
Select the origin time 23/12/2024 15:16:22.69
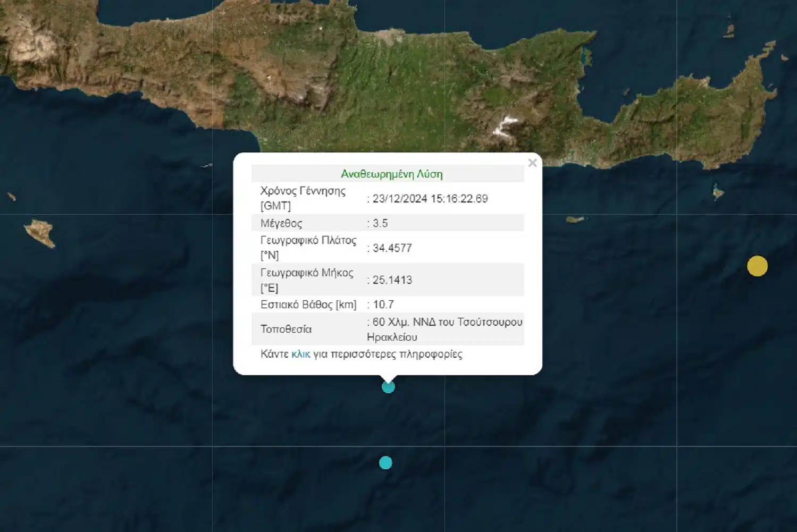pos(430,199)
